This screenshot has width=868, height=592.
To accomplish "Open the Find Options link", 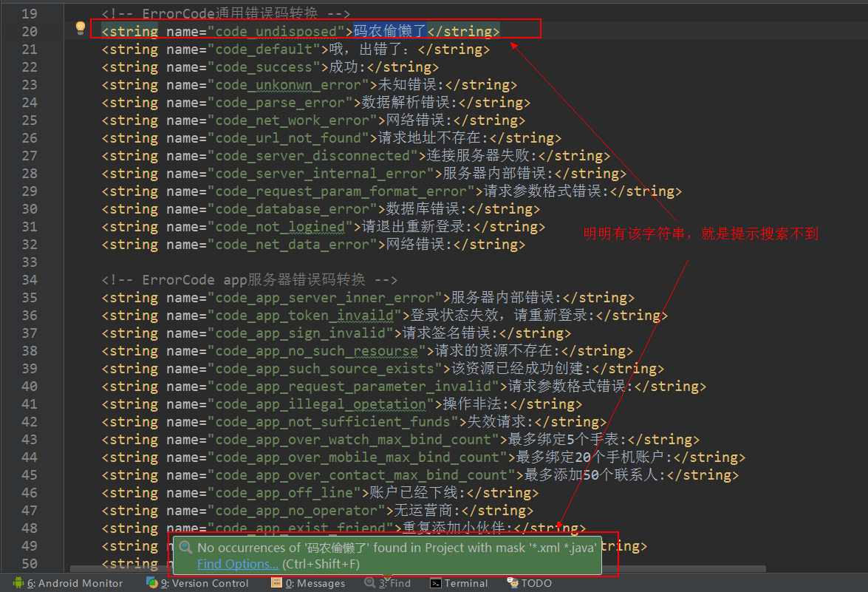I will pos(236,563).
